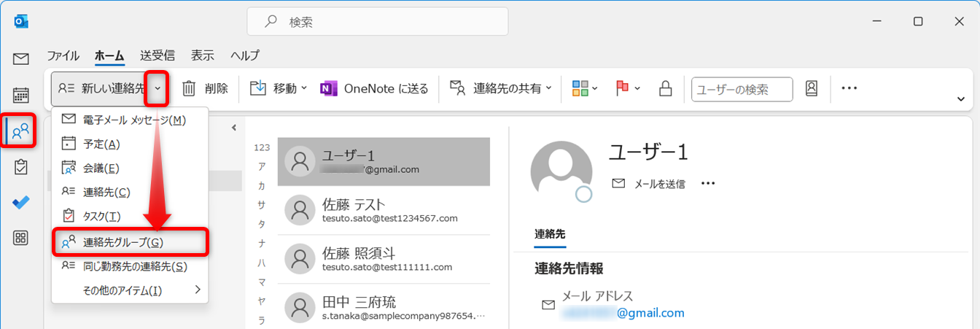Click the Private lock icon

pos(665,88)
